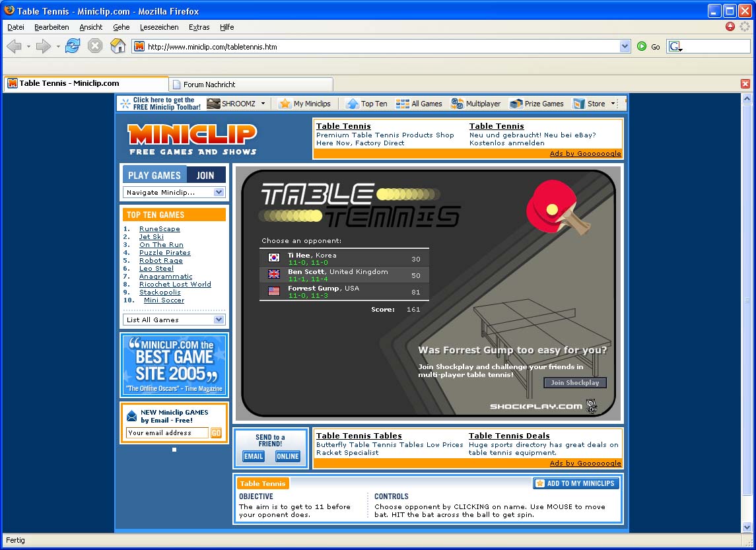Select the Table Tennis - Miniclip.com tab
Viewport: 756px width, 550px height.
[x=86, y=83]
